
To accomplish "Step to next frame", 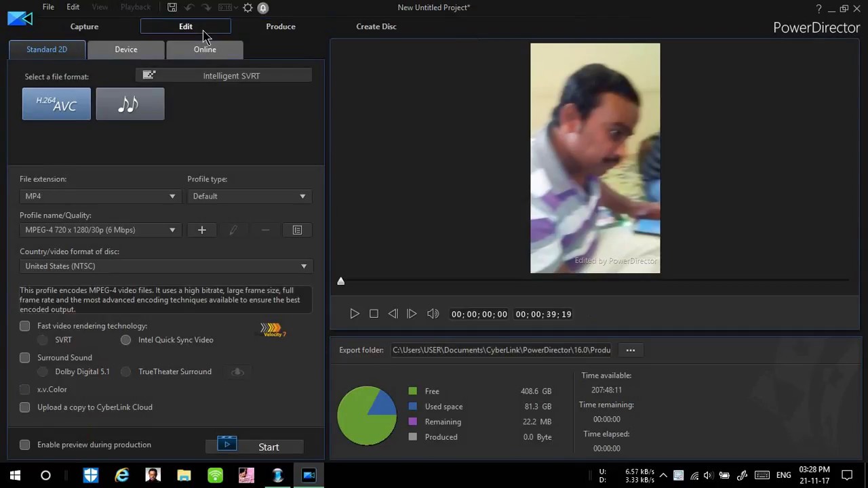I will 412,314.
